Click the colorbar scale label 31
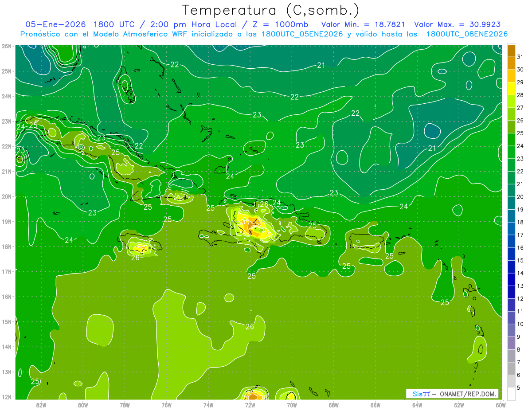Viewport: 532px width, 411px height. coord(520,57)
